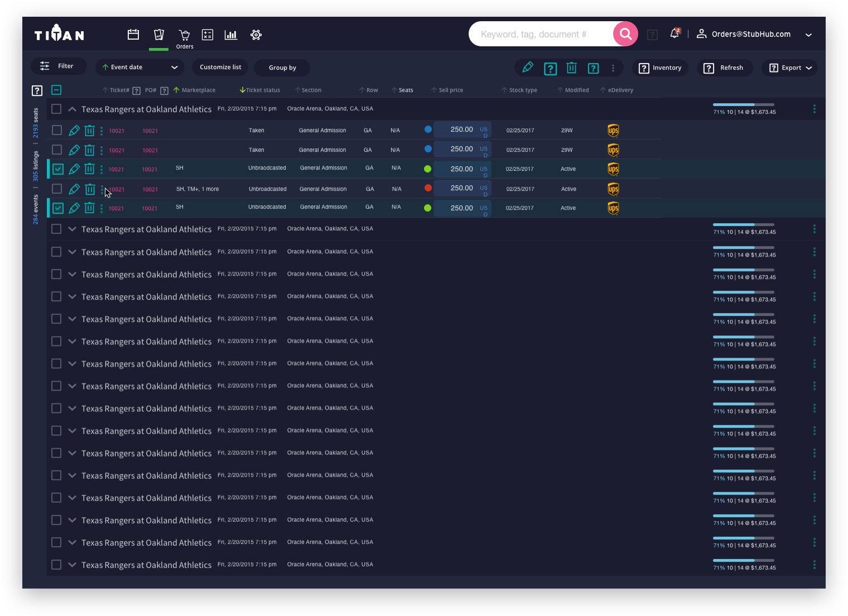Screen dimensions: 848x616
Task: Open the settings gear nav icon
Action: click(256, 35)
